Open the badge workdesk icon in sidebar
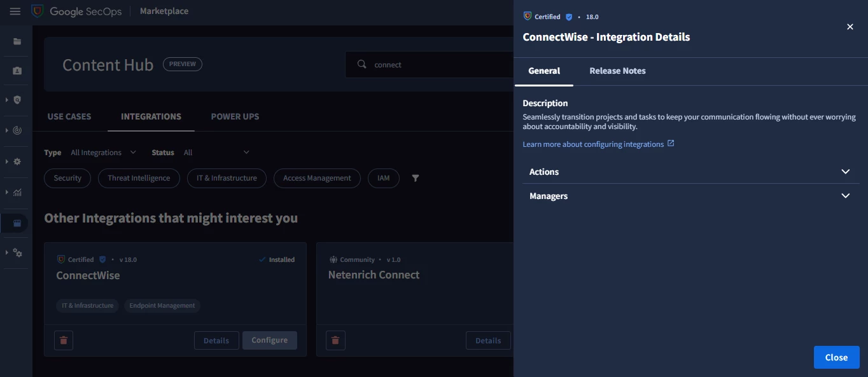This screenshot has width=868, height=377. tap(17, 71)
